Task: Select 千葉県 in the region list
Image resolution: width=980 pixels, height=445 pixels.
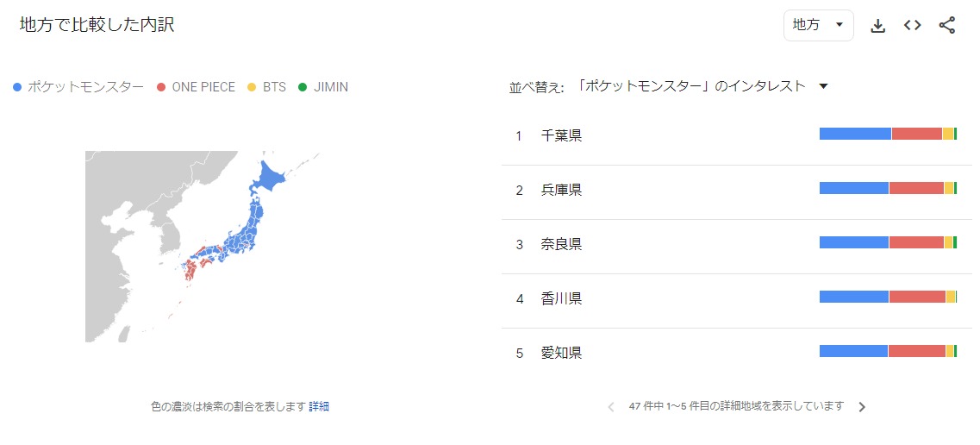Action: [561, 135]
